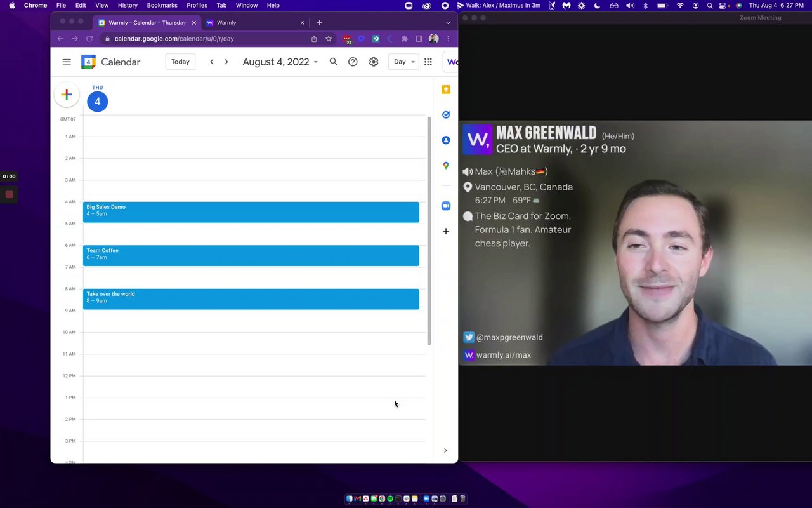Click the stop recording red square
The width and height of the screenshot is (812, 508).
point(9,194)
